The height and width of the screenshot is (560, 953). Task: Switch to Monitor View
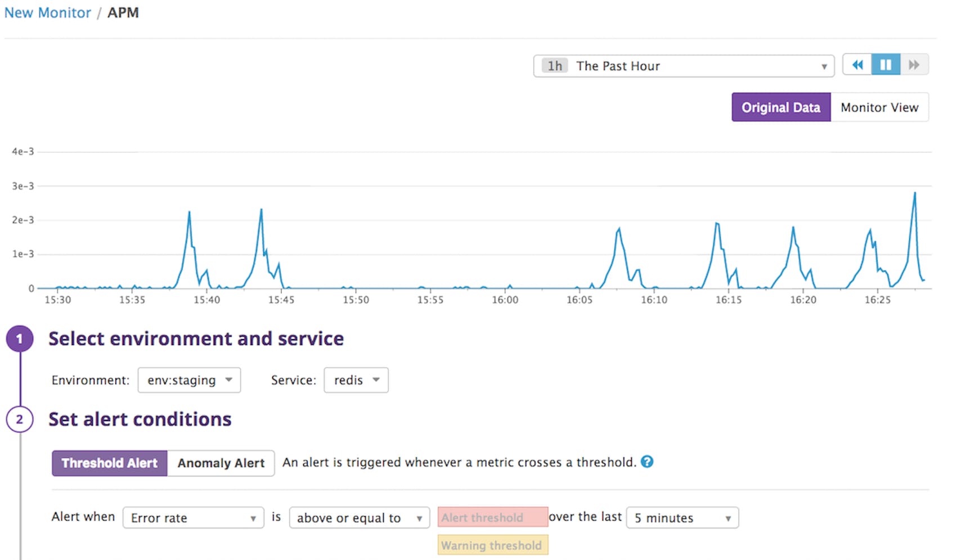click(879, 107)
